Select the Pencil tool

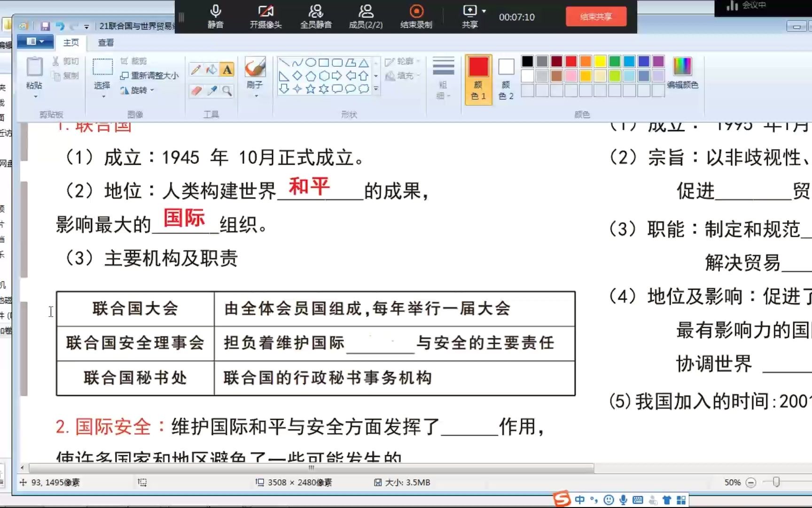[x=196, y=70]
